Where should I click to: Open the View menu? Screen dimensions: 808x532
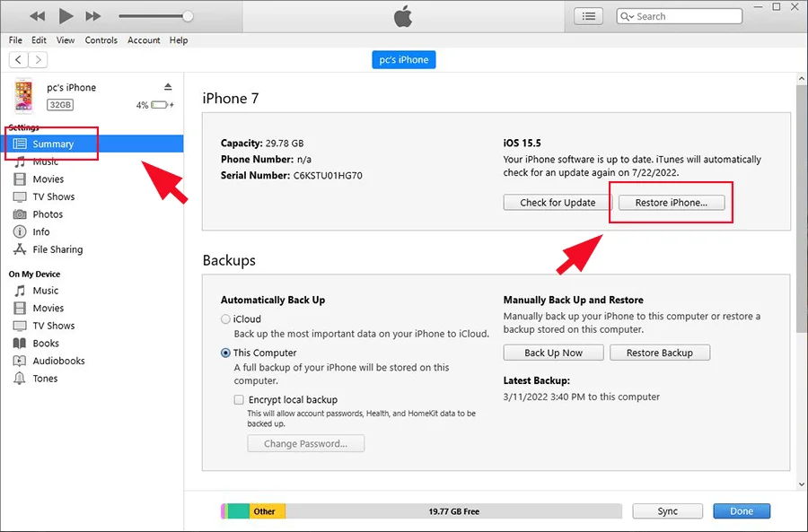tap(66, 40)
